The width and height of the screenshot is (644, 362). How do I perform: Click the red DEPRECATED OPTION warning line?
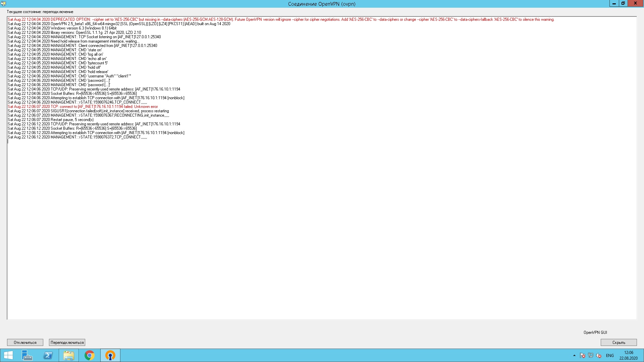click(x=281, y=19)
